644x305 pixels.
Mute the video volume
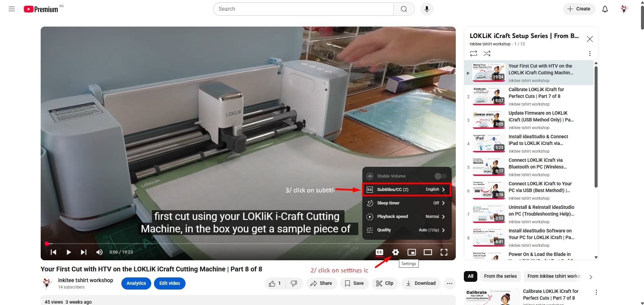tap(99, 252)
